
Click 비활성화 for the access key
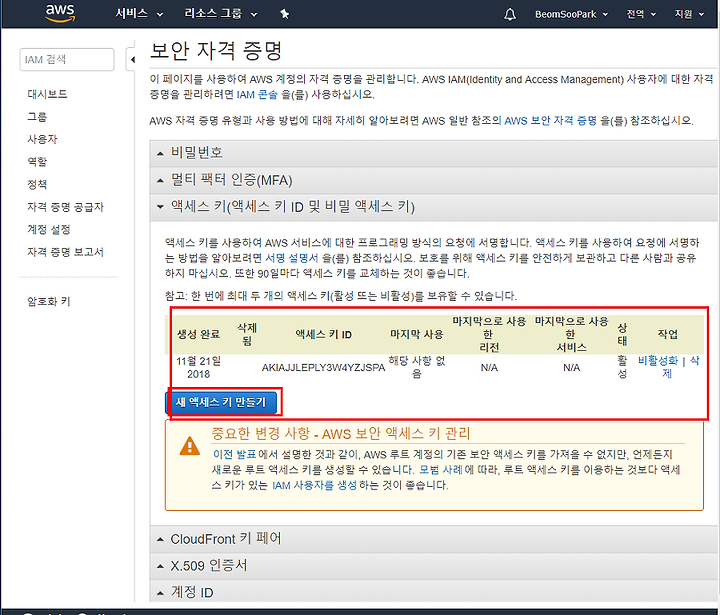[x=658, y=361]
